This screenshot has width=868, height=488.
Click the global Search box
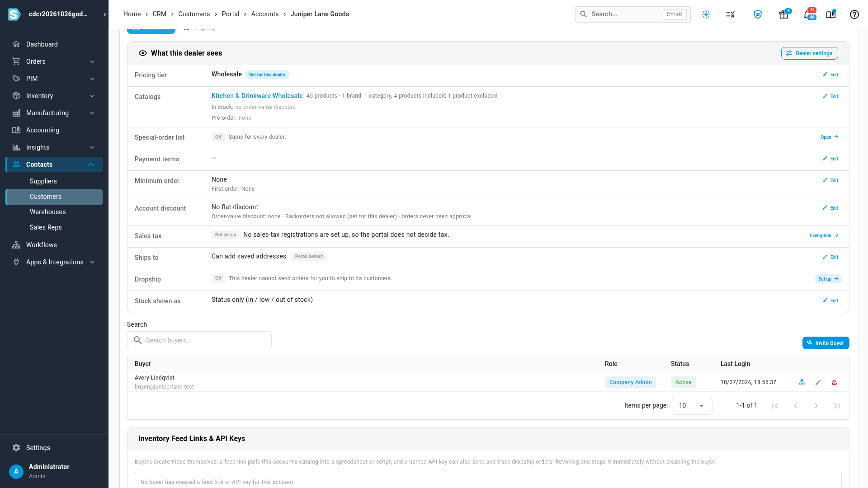pos(632,14)
